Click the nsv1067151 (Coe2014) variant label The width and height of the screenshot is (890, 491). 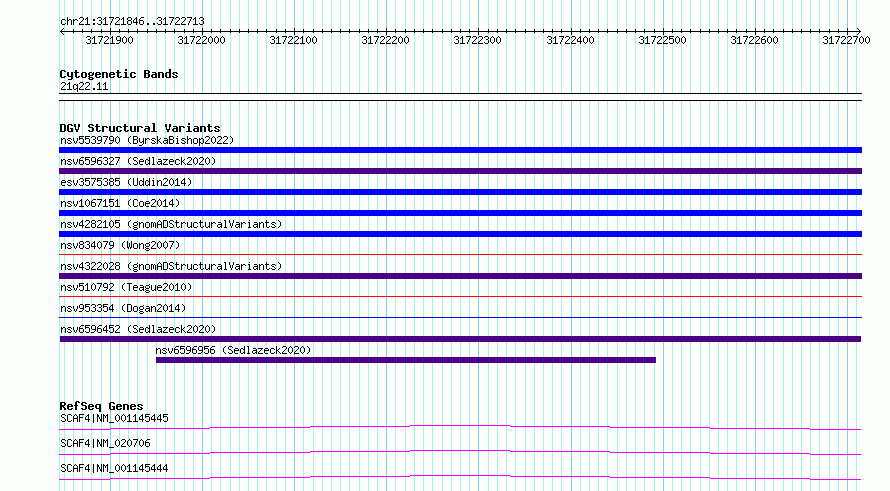pyautogui.click(x=120, y=203)
